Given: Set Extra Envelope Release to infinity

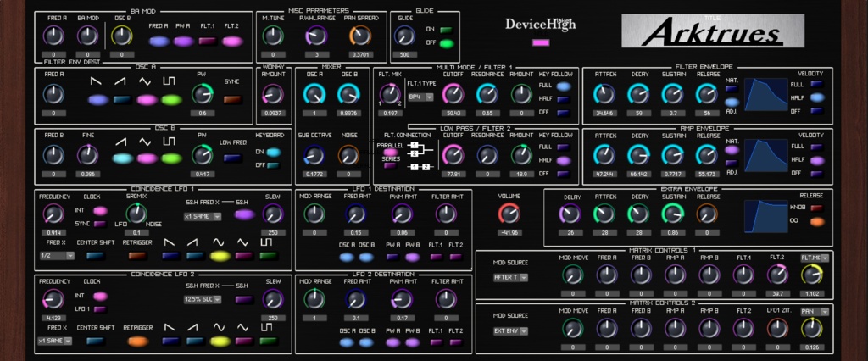Looking at the screenshot, I should (816, 222).
